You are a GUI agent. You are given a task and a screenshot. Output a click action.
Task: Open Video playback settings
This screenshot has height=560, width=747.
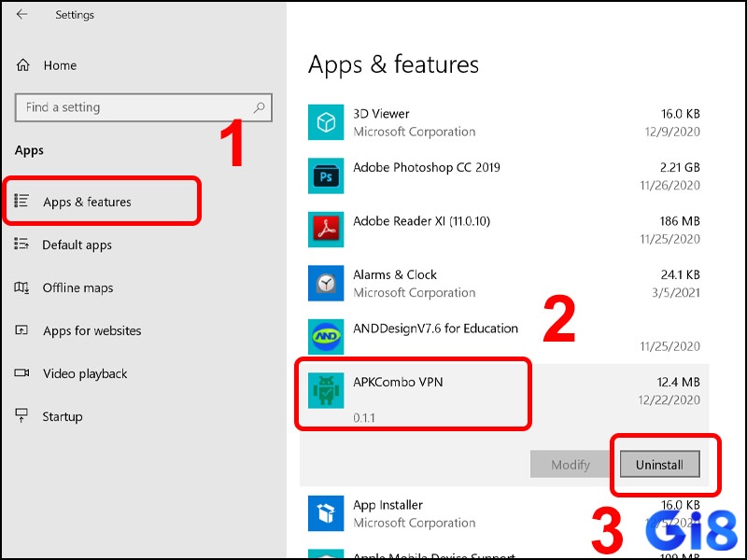(x=85, y=374)
